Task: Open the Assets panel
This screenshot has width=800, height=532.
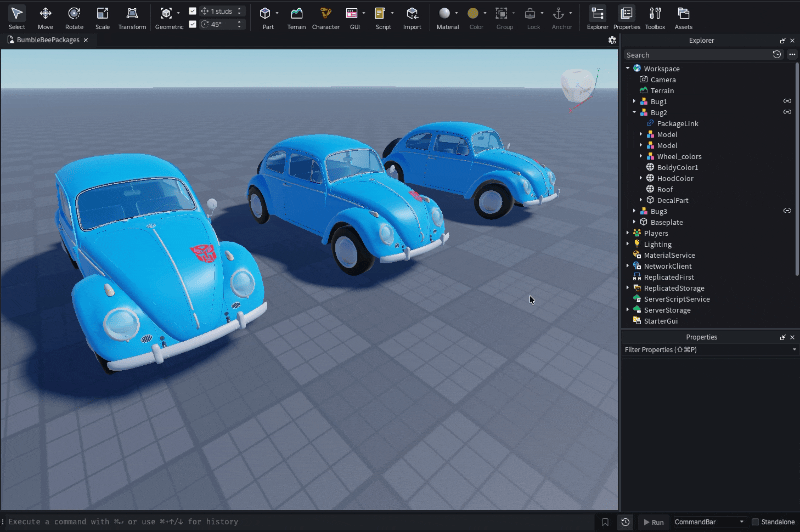Action: pyautogui.click(x=683, y=18)
